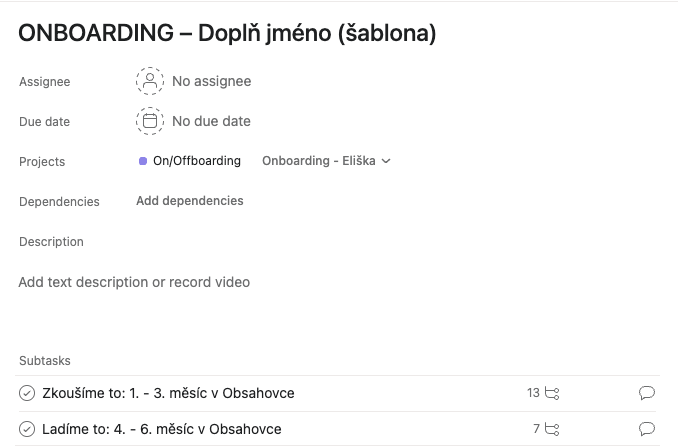Click the assignee avatar placeholder icon

pyautogui.click(x=150, y=81)
